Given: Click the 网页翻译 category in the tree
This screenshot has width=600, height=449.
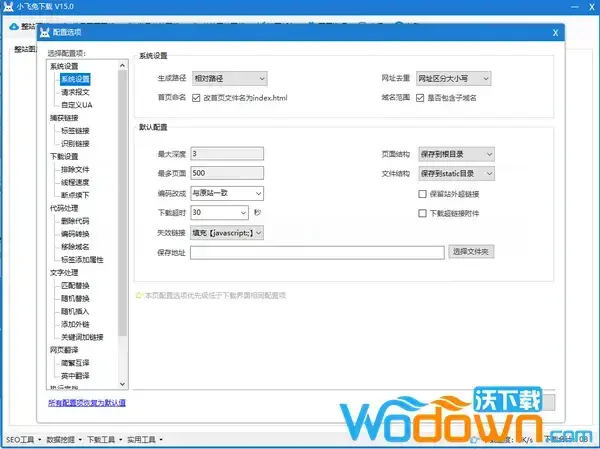Looking at the screenshot, I should [64, 350].
